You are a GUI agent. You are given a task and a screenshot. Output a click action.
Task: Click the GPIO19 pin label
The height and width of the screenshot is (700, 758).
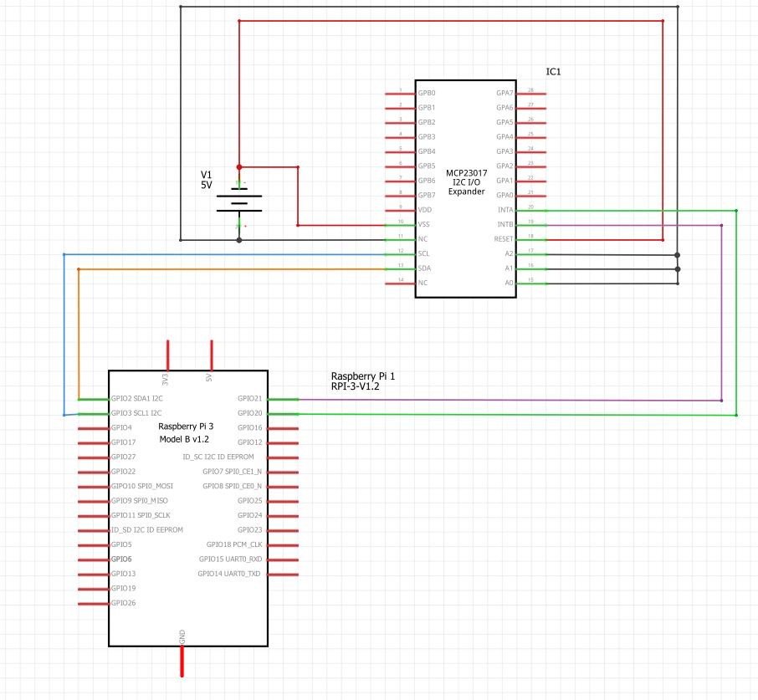[123, 588]
